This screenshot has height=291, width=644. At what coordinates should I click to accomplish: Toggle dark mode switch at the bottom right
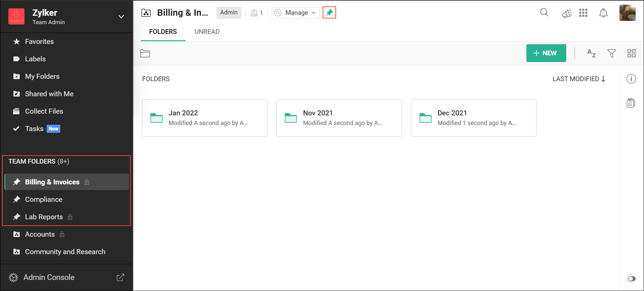[631, 278]
